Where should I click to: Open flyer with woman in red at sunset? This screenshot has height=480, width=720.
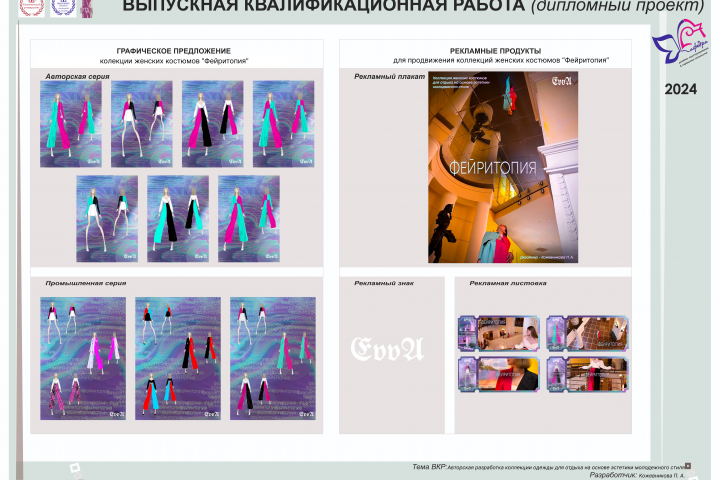click(x=499, y=374)
